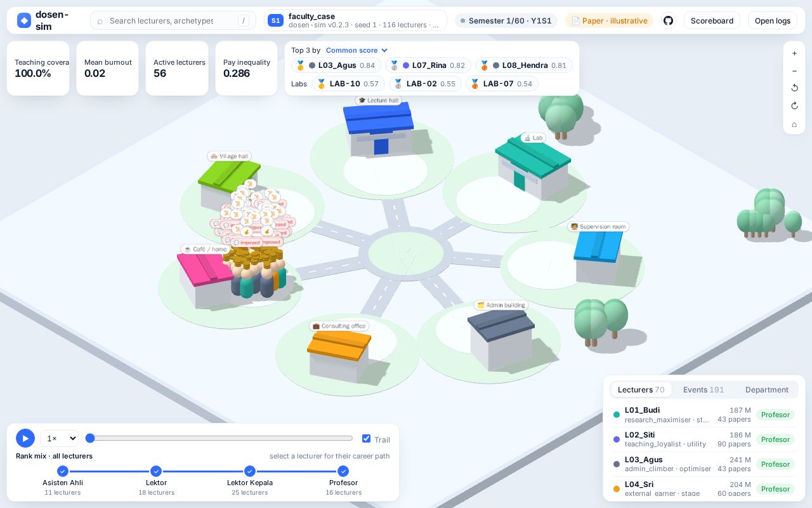Click the Open logs button

pos(773,20)
